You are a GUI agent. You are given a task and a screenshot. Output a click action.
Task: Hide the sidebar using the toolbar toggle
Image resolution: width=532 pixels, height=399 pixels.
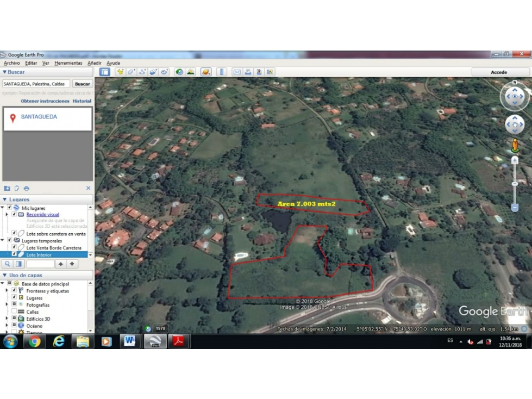tap(105, 72)
